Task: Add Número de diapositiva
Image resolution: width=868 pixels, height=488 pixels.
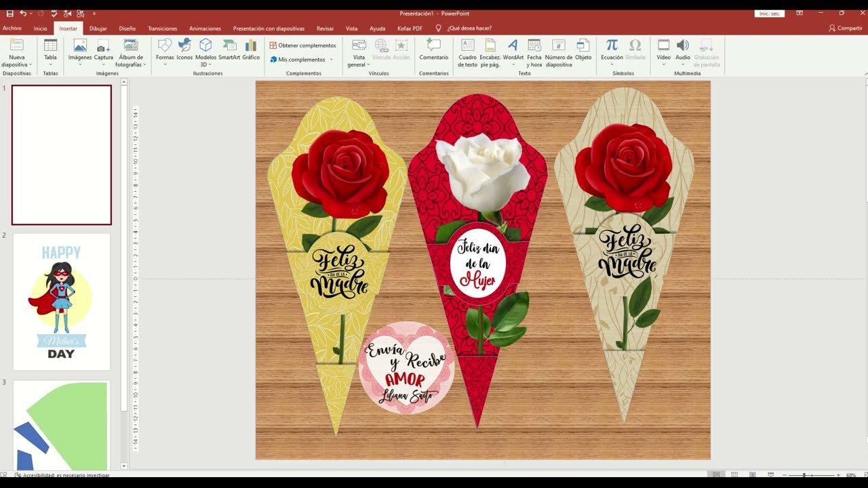Action: click(x=559, y=53)
